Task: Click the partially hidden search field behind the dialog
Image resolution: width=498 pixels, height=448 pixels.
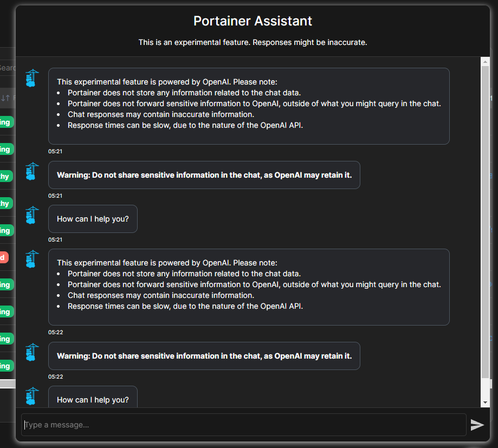Action: pyautogui.click(x=8, y=68)
